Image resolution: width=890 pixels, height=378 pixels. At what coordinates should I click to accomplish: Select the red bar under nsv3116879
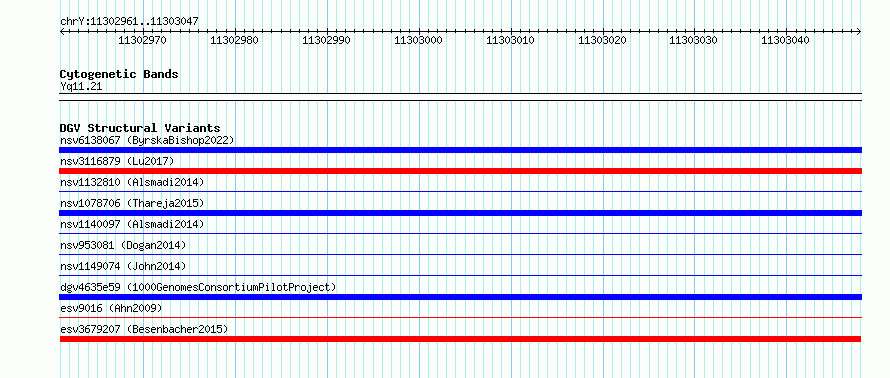460,171
